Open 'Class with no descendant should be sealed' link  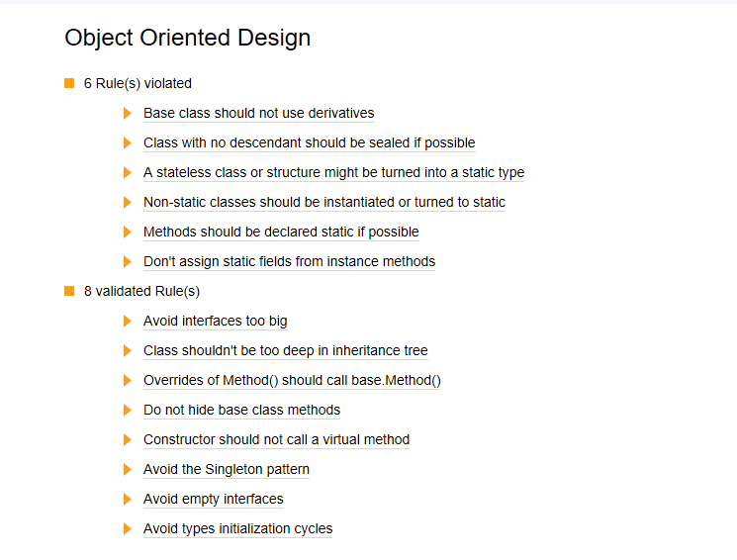pos(310,142)
